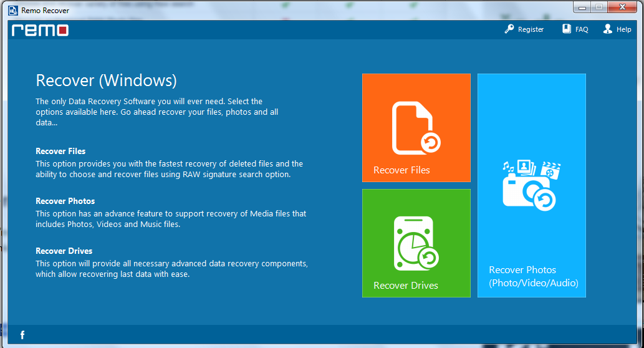Click the Recover (Windows) heading
Image resolution: width=644 pixels, height=348 pixels.
(x=106, y=80)
